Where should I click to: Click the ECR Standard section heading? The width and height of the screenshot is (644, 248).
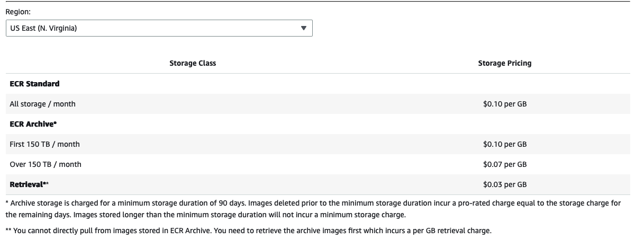34,84
